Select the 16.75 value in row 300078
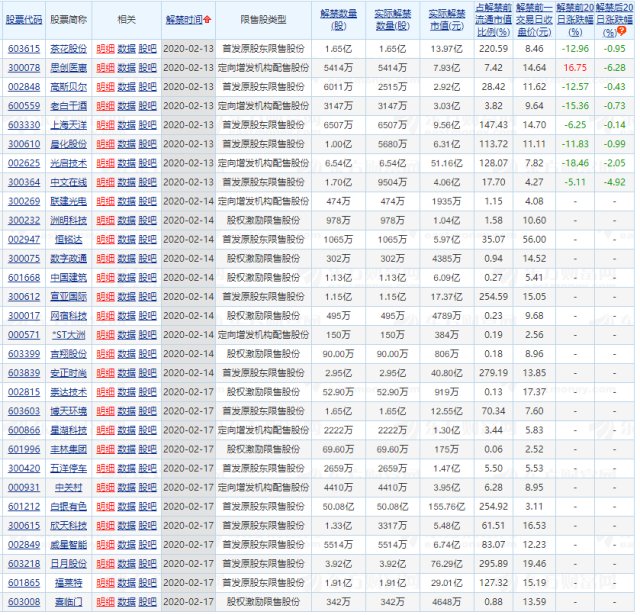 click(x=575, y=68)
